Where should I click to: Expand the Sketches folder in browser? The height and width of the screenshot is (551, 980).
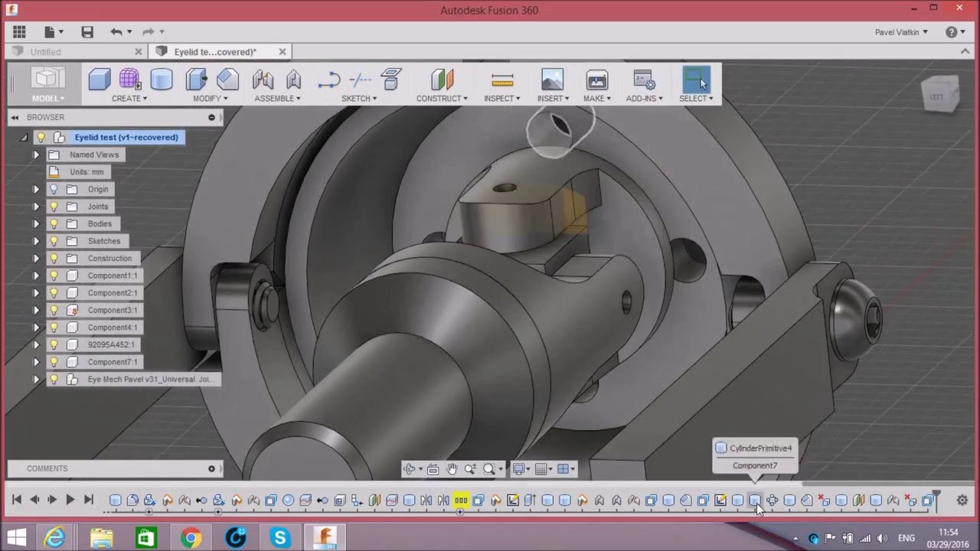point(36,241)
